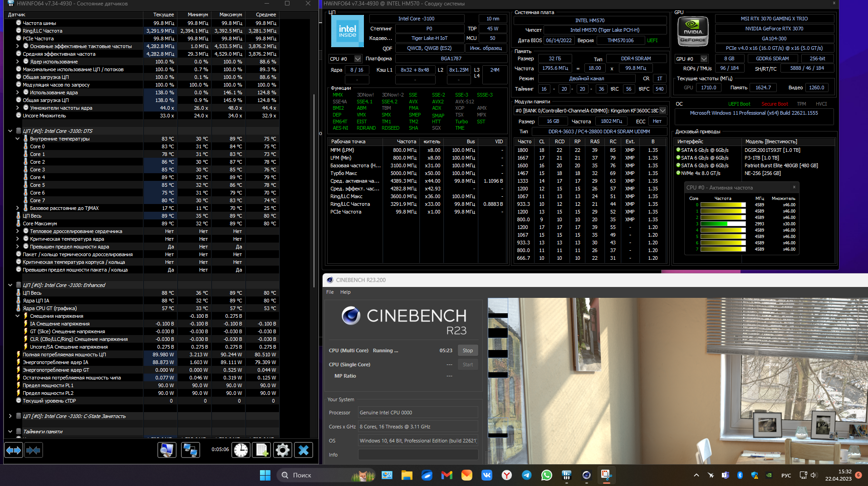868x486 pixels.
Task: Collapse the Тайминги памяти group
Action: pyautogui.click(x=10, y=432)
